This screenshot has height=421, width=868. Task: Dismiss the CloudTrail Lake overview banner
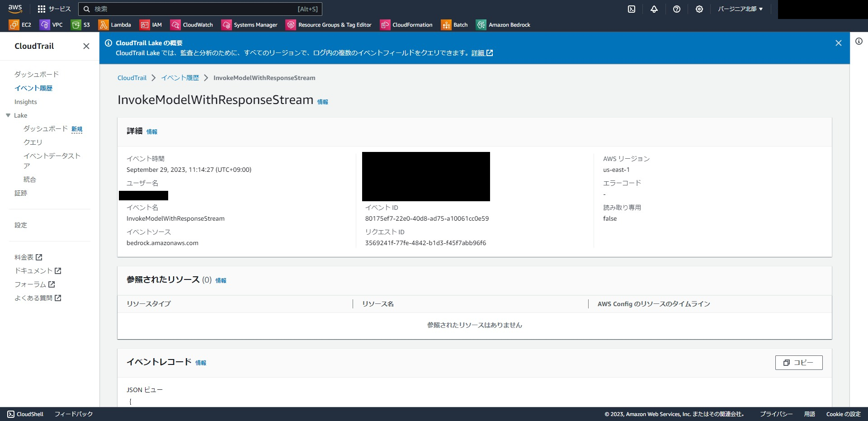click(839, 43)
